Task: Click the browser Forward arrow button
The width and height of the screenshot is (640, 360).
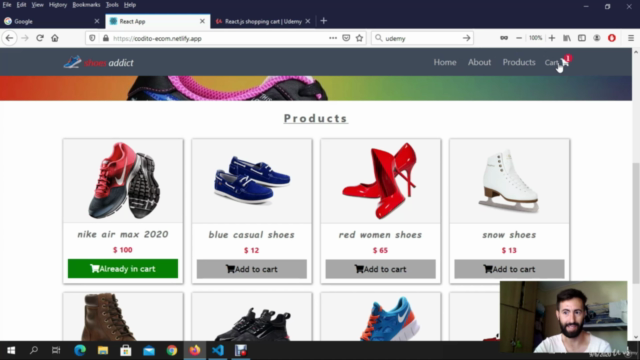Action: click(25, 38)
